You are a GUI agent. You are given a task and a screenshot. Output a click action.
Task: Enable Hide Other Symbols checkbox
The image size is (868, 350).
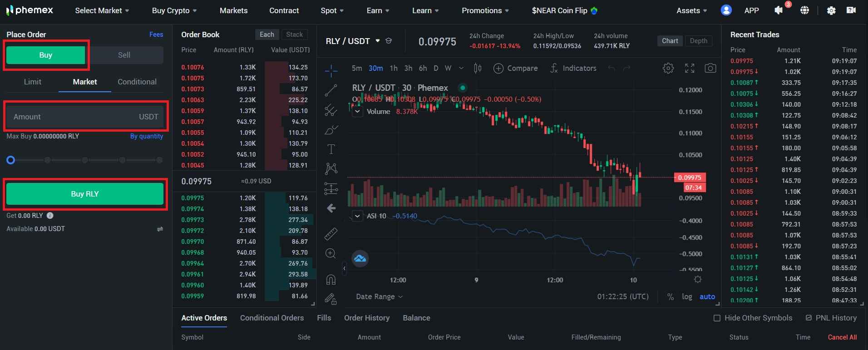[x=717, y=318]
